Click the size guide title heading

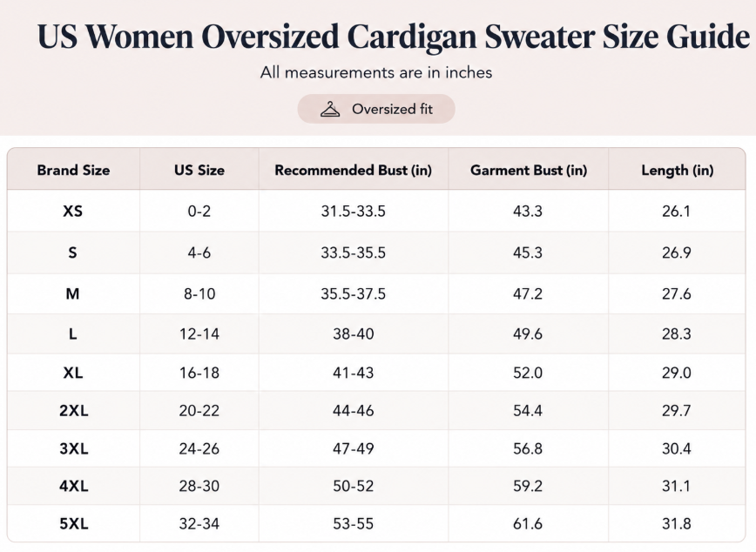click(x=394, y=37)
